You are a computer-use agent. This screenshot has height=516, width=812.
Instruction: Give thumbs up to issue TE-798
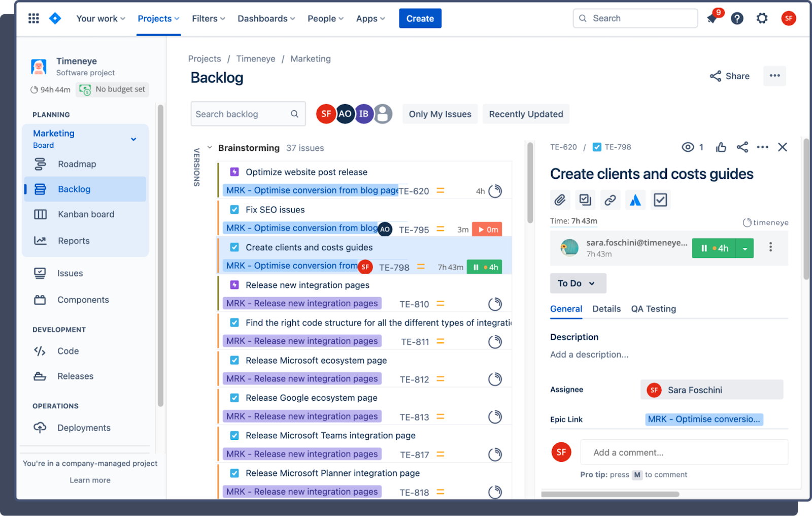tap(721, 147)
